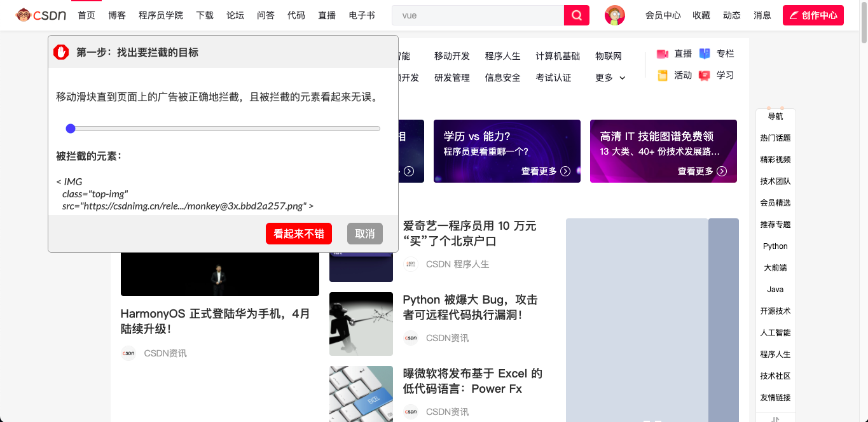Jump to 大前端 in side navigation
The image size is (868, 422).
[775, 268]
